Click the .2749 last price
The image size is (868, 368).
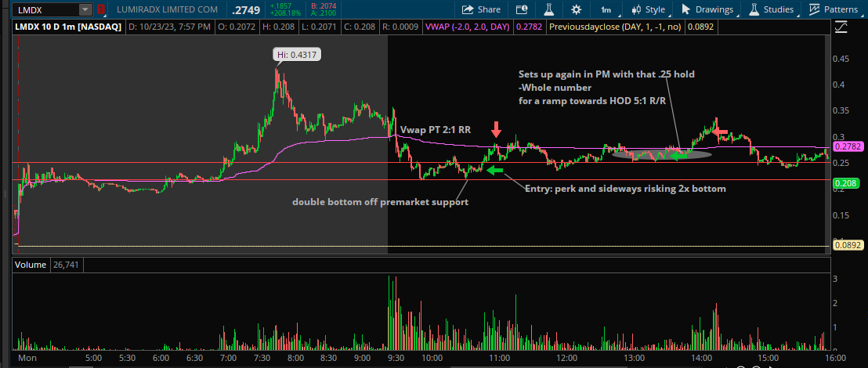click(245, 10)
